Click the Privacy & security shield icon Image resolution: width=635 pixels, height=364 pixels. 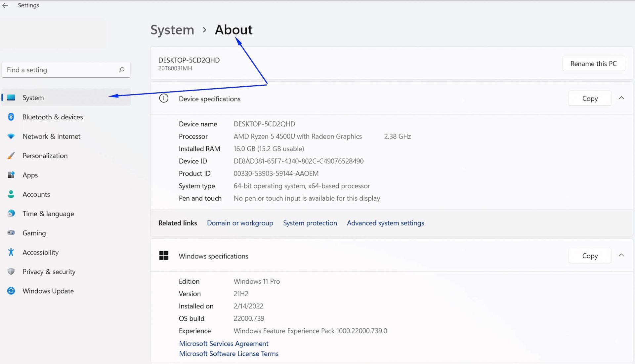pos(11,271)
